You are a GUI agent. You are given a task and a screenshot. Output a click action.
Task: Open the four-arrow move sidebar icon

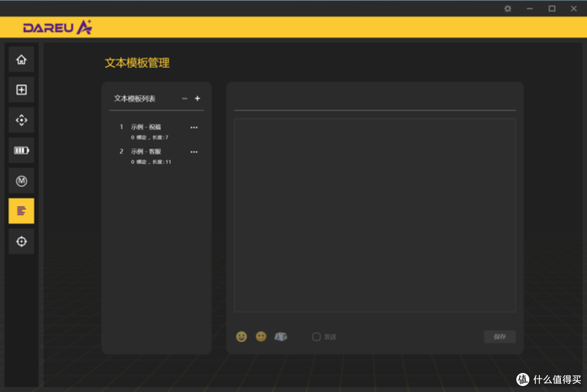point(21,120)
